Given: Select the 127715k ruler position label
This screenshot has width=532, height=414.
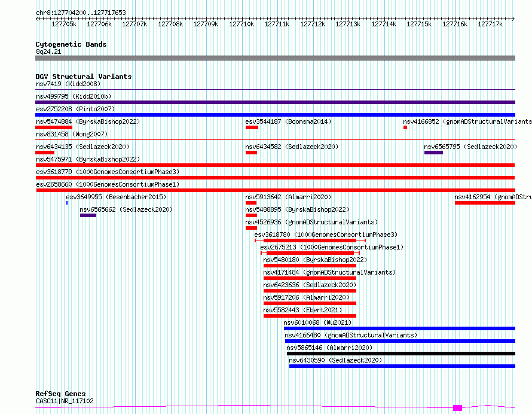Looking at the screenshot, I should click(420, 24).
